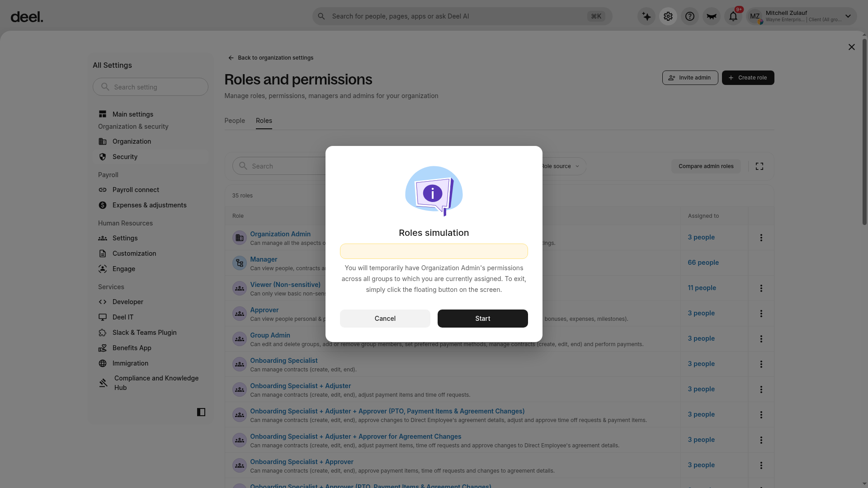Click the Create role button
This screenshot has width=868, height=488.
point(748,78)
